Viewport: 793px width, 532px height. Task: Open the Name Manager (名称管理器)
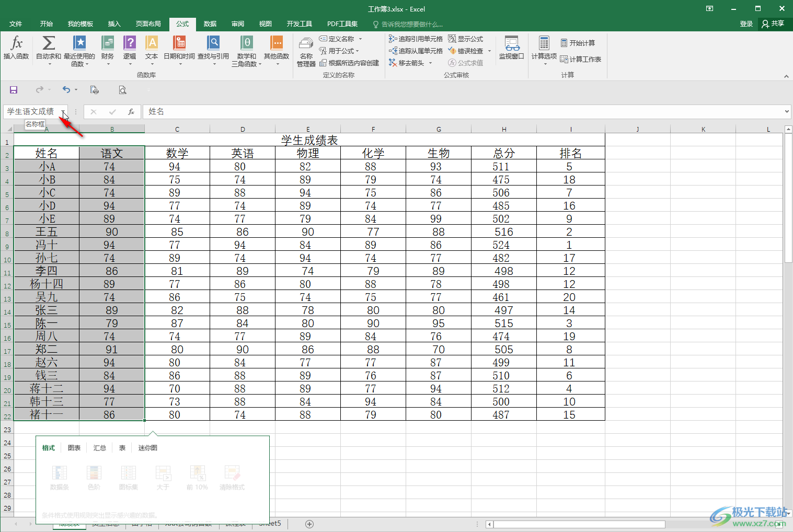click(x=306, y=51)
